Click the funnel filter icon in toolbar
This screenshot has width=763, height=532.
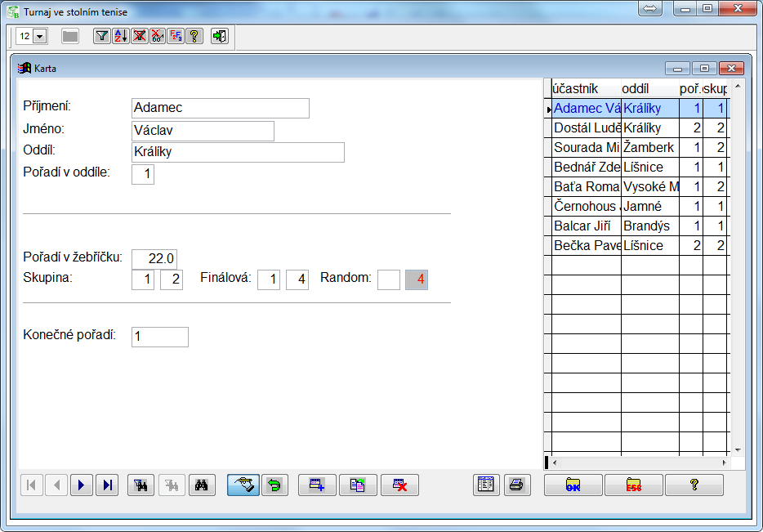click(x=101, y=36)
